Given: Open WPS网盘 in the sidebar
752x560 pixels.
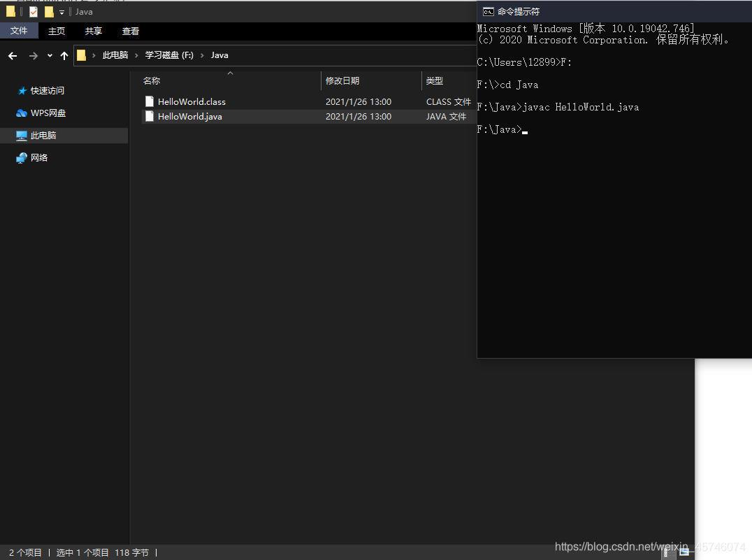Looking at the screenshot, I should point(48,113).
